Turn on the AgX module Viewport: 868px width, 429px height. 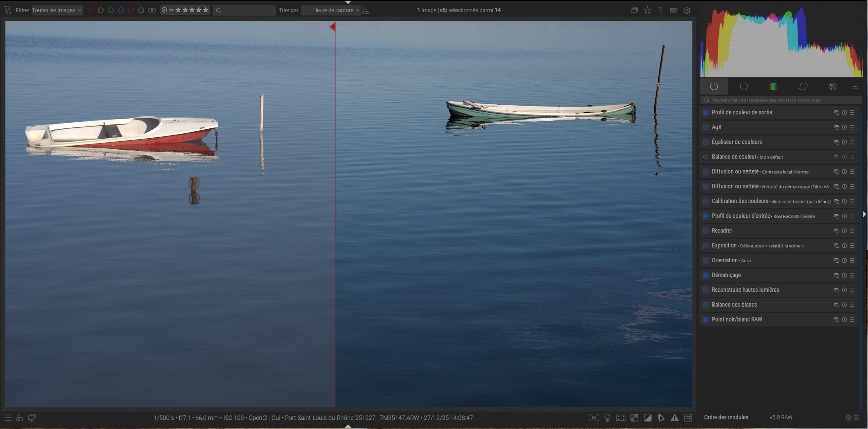pos(706,127)
